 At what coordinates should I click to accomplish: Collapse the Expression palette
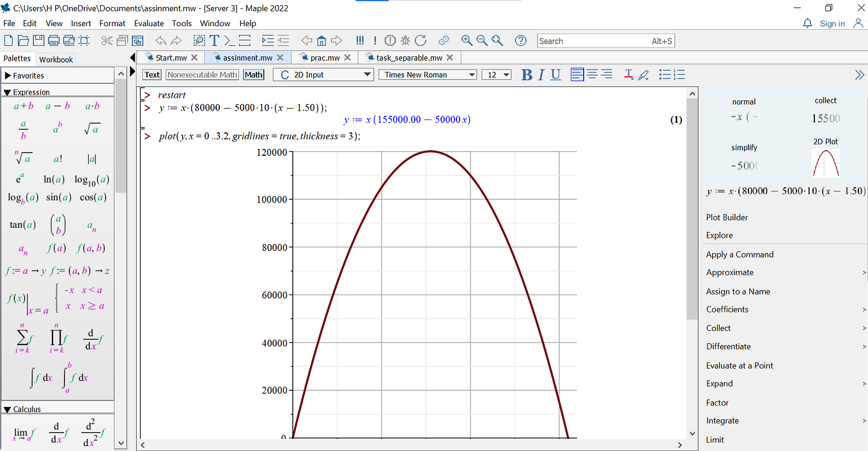coord(8,91)
